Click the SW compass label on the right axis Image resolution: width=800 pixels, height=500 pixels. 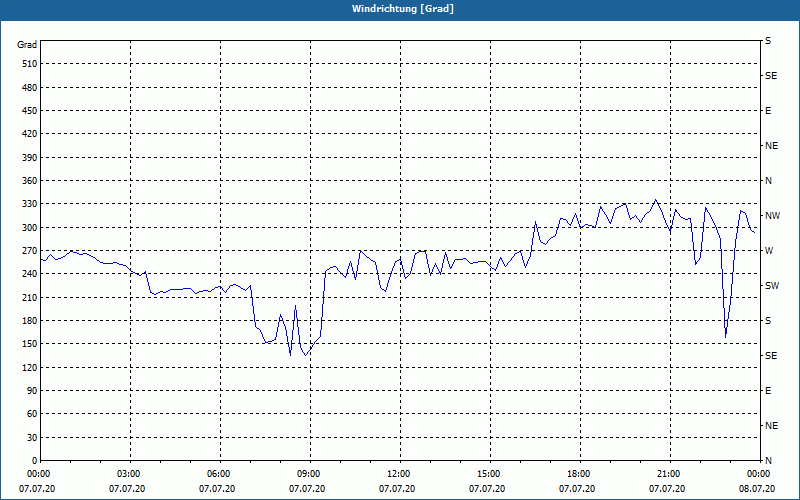coord(772,286)
